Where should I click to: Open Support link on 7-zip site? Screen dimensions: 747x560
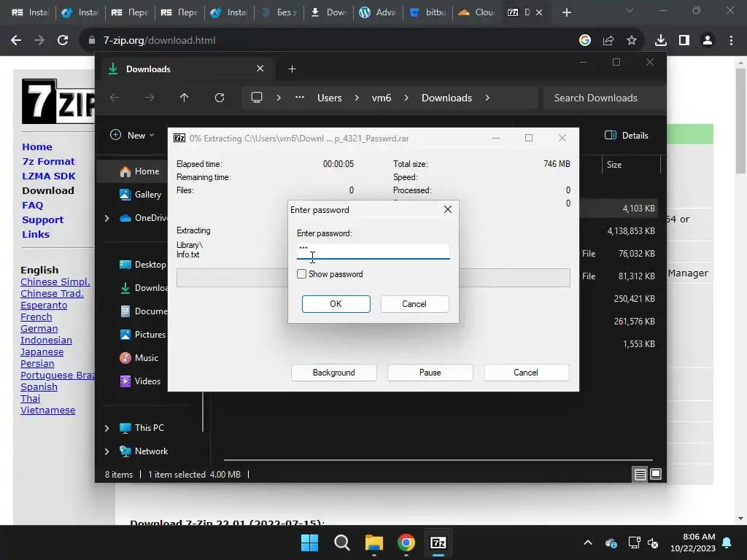point(42,220)
